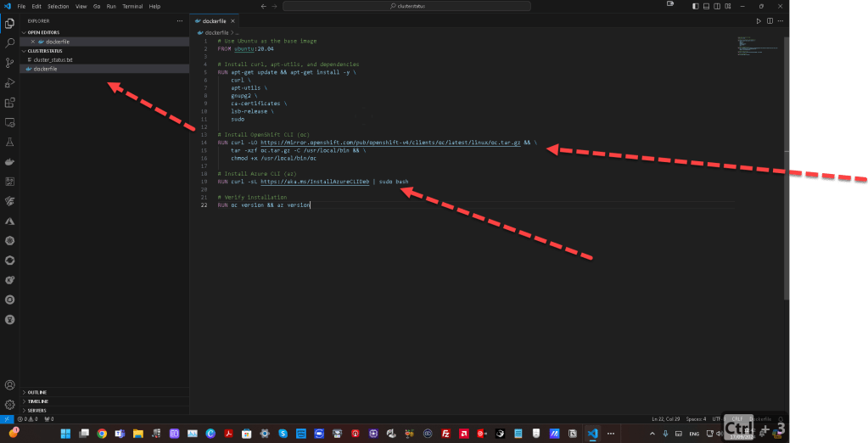Open File Explorer from the taskbar
This screenshot has height=443, width=868.
(137, 434)
